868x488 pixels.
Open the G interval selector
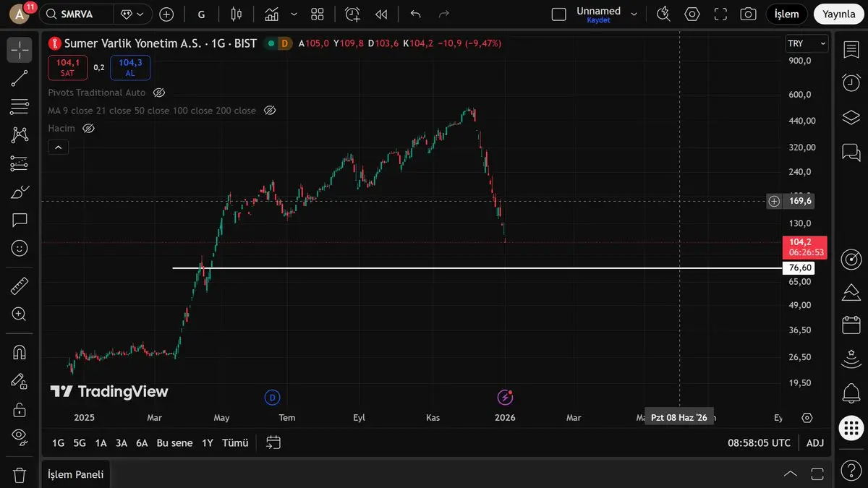[201, 14]
